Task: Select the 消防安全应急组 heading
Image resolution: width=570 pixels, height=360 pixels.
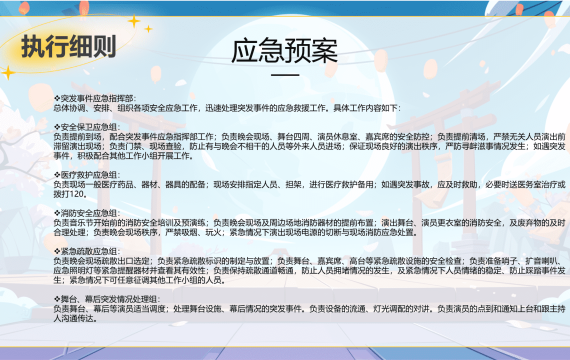Action: (x=87, y=213)
